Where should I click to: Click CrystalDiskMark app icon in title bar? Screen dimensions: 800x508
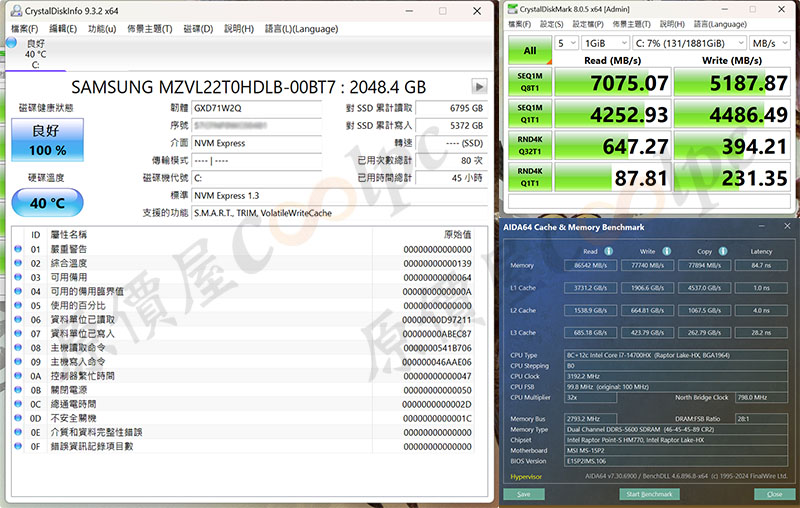click(512, 9)
